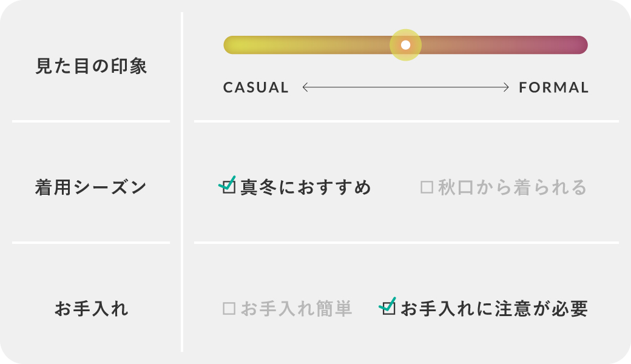
Task: Click the greyed 秋口から着られる label text
Action: click(x=513, y=187)
